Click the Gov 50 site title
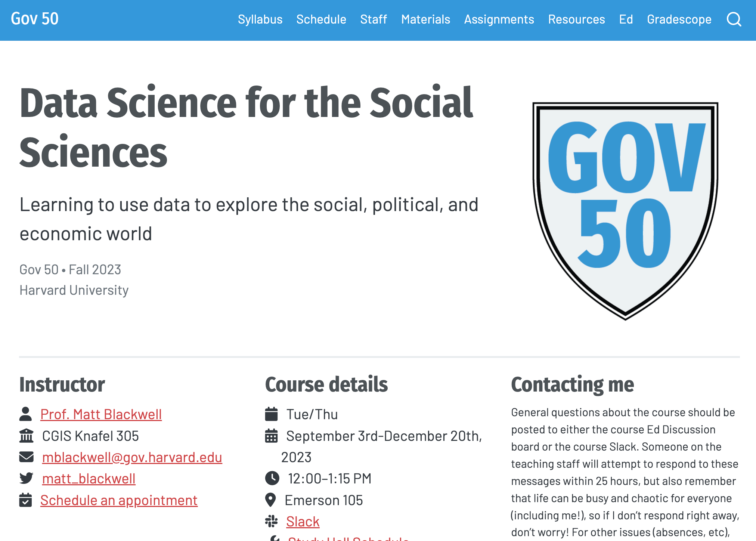This screenshot has width=756, height=541. click(x=35, y=19)
